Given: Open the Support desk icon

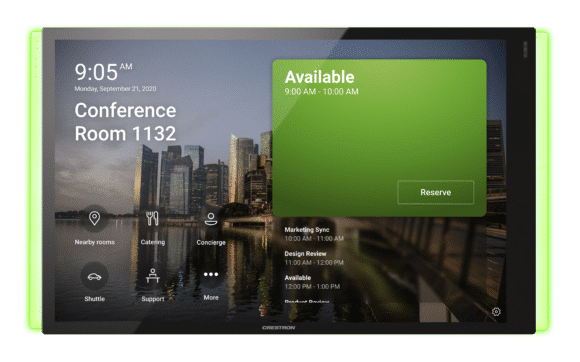Looking at the screenshot, I should (152, 276).
